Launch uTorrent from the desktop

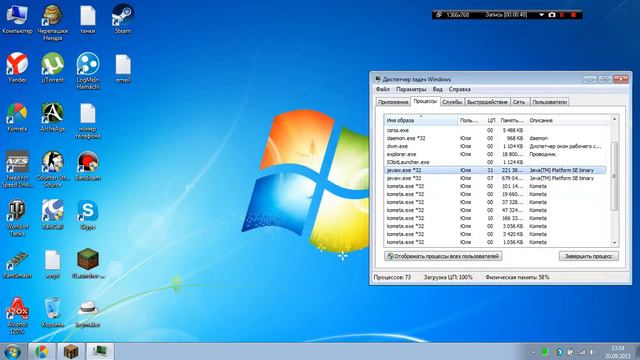point(53,68)
